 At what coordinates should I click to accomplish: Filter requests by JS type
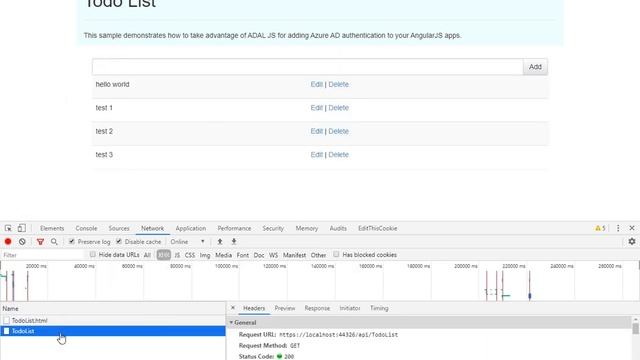pyautogui.click(x=177, y=255)
